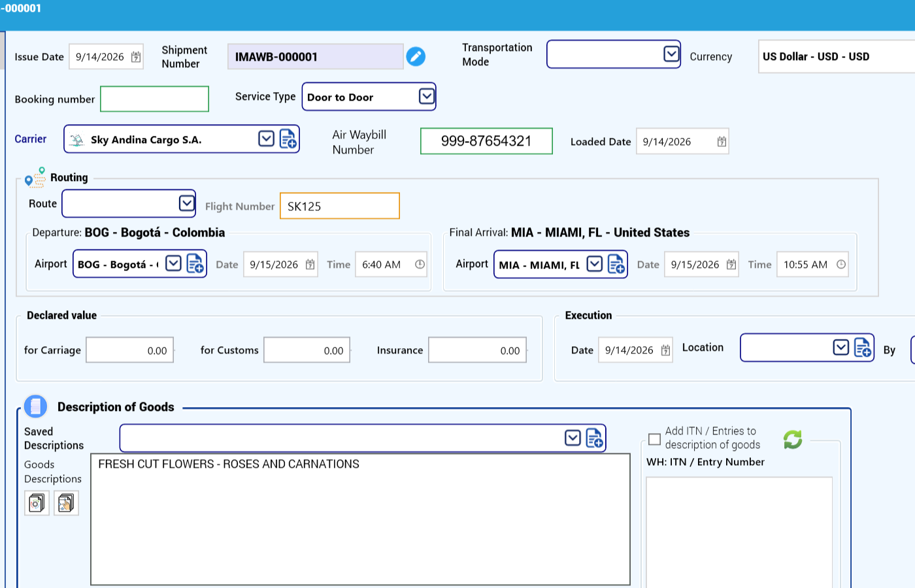Click the departure Time 6:40 AM field
915x588 pixels.
point(391,265)
